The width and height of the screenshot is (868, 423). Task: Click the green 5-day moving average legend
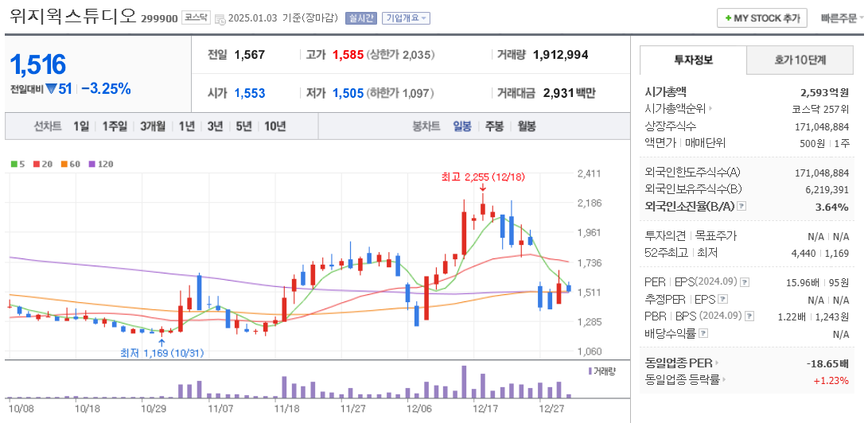click(x=18, y=164)
